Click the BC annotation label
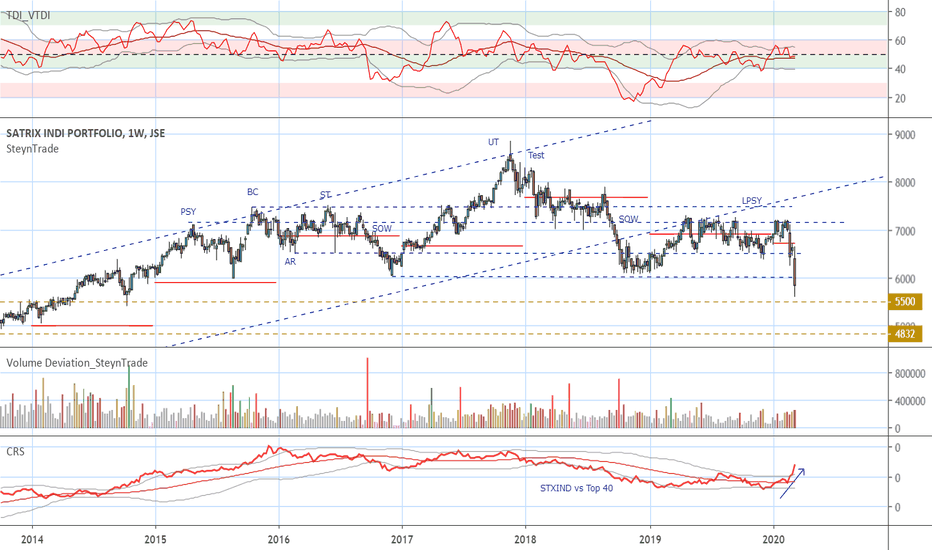Screen dimensions: 932x550 click(253, 192)
